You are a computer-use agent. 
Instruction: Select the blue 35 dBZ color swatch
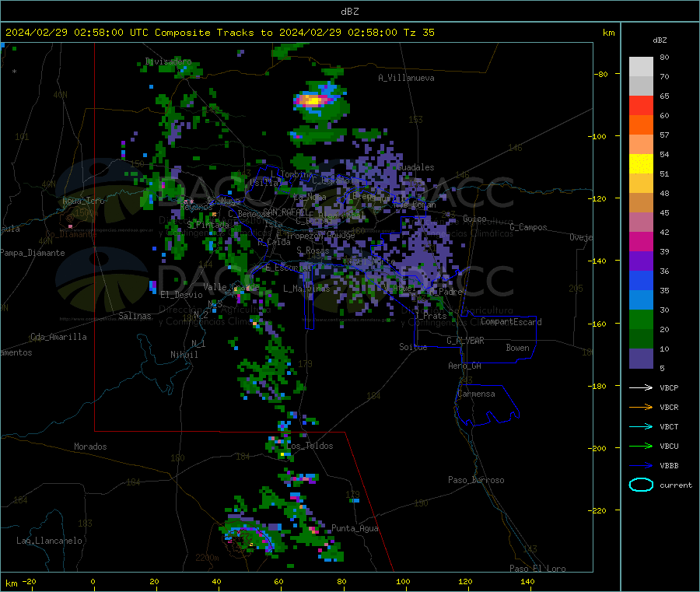641,280
